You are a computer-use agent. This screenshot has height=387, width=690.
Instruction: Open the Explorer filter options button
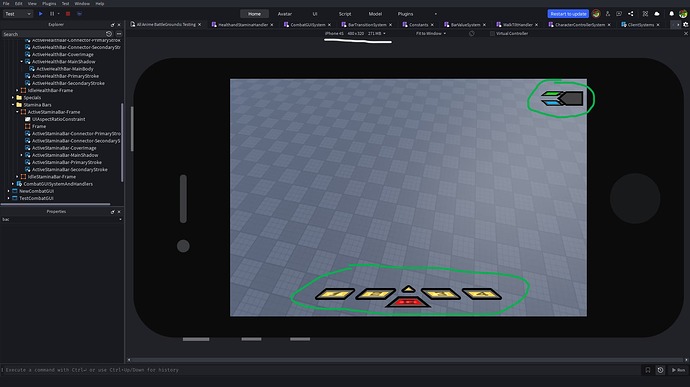[x=119, y=34]
